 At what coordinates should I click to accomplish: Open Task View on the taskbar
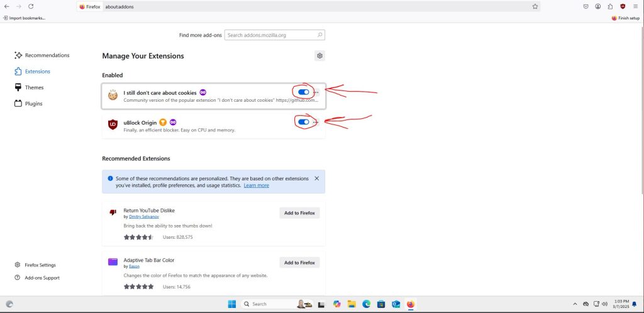[321, 304]
